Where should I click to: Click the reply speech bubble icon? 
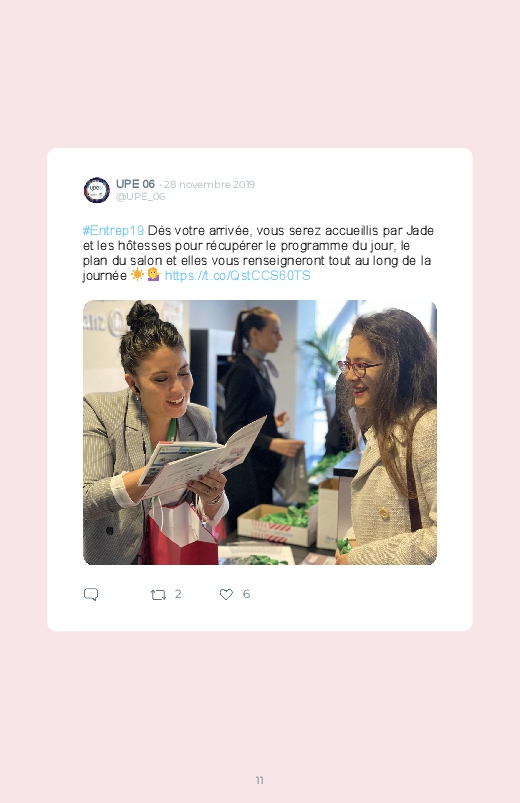pyautogui.click(x=91, y=594)
